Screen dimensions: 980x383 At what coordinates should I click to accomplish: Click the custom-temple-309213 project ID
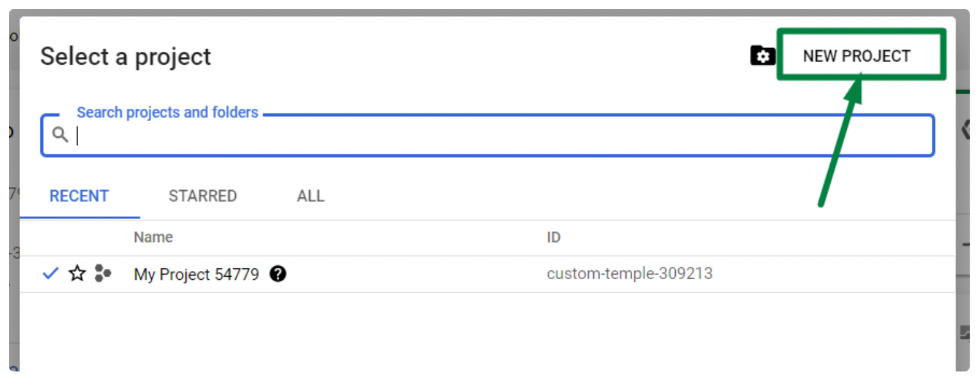point(630,274)
